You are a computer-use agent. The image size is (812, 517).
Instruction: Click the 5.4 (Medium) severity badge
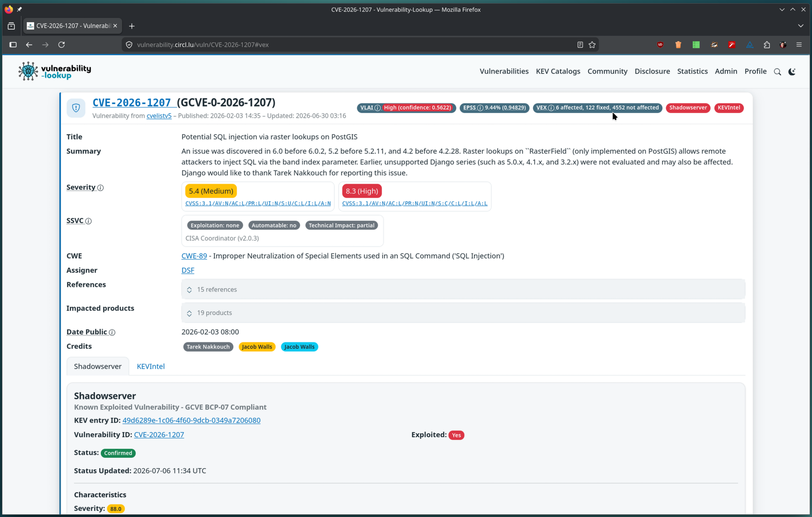click(211, 191)
